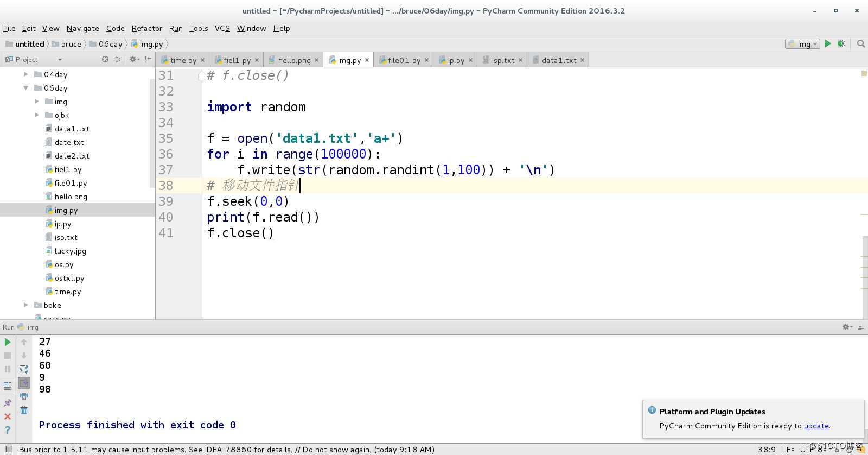The width and height of the screenshot is (868, 455).
Task: Hide the Run tool window
Action: [861, 327]
